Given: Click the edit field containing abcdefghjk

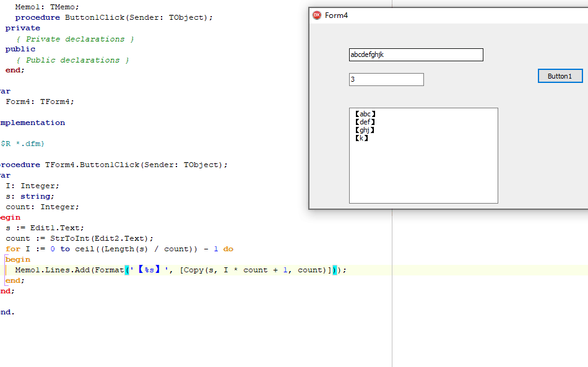Looking at the screenshot, I should coord(416,54).
